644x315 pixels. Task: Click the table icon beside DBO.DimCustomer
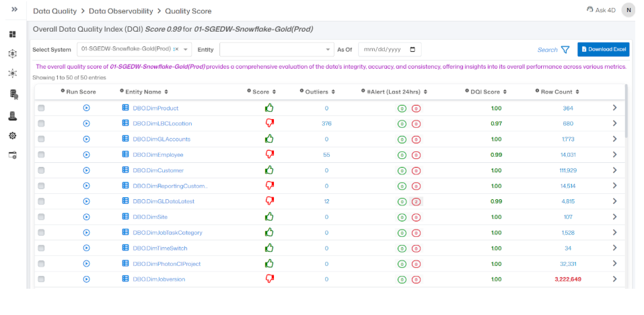pyautogui.click(x=125, y=170)
